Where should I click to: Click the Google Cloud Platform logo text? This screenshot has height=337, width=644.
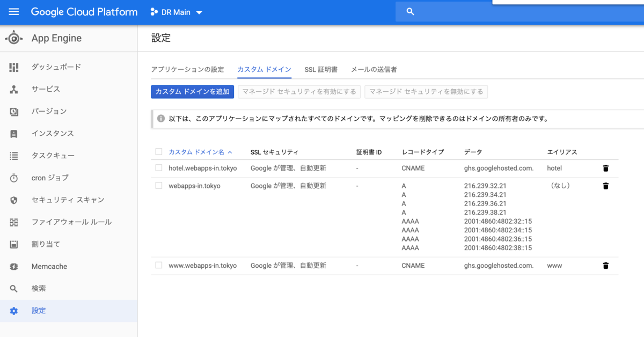click(84, 12)
